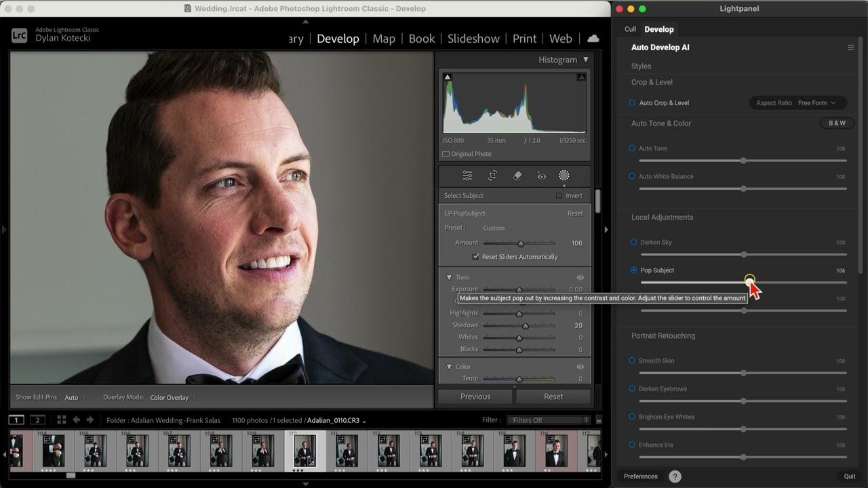Enable the Darken Sky toggle

pyautogui.click(x=633, y=242)
